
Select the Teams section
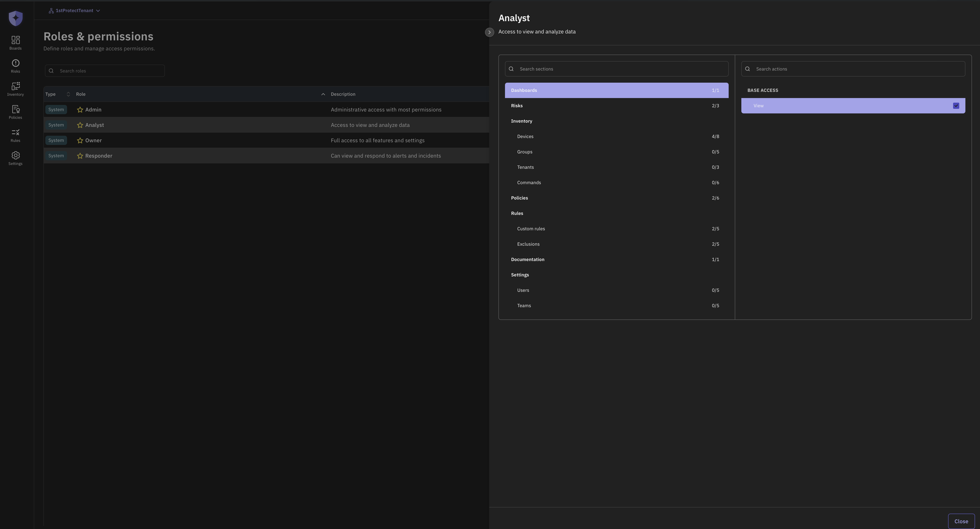click(x=617, y=306)
